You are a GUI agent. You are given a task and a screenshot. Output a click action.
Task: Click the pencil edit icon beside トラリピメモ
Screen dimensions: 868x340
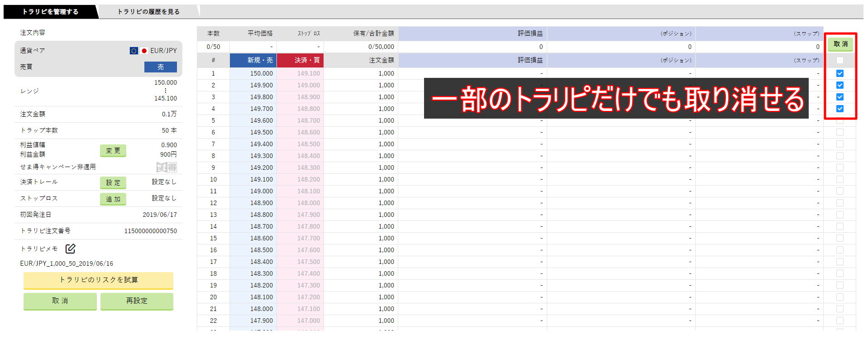coord(70,249)
